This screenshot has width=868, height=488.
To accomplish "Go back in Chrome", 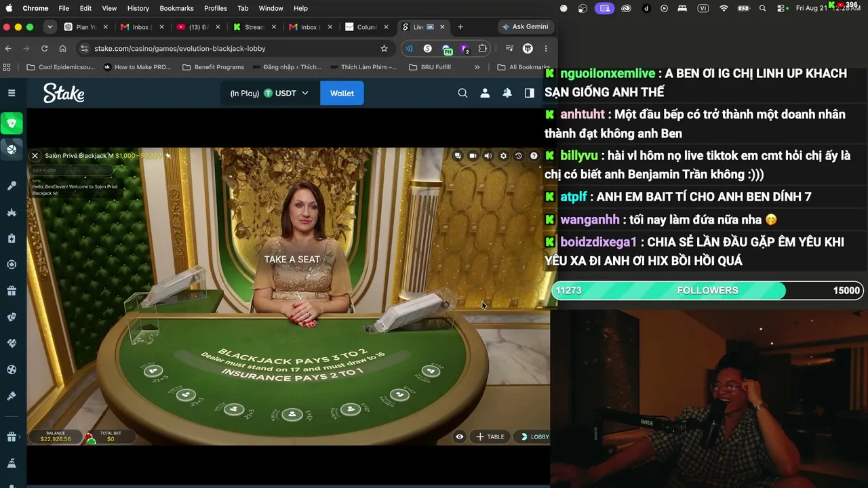I will [x=8, y=49].
